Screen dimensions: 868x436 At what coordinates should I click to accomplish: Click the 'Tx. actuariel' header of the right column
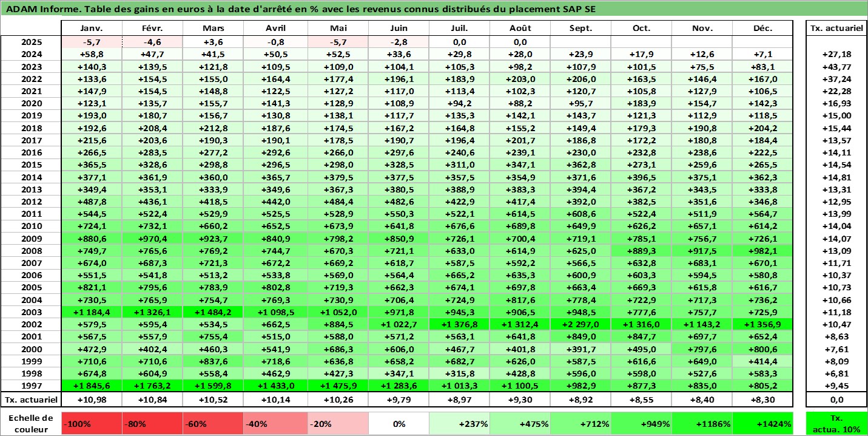(836, 28)
